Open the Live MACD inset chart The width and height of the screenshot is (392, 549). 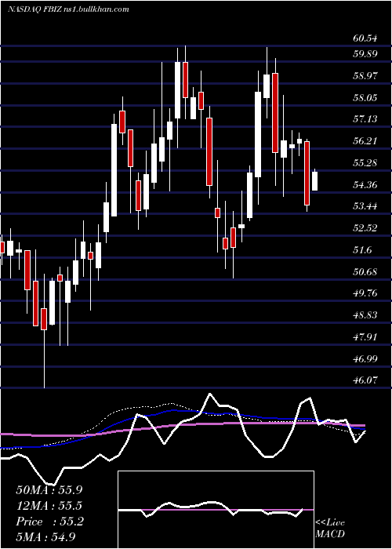point(216,510)
